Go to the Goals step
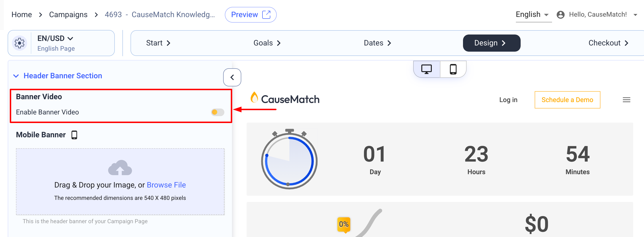644x237 pixels. coord(267,43)
